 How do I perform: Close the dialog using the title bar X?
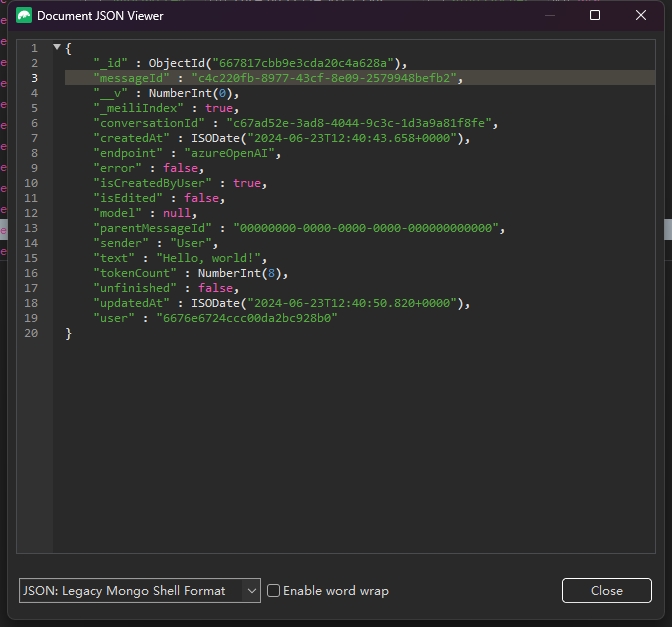pyautogui.click(x=641, y=16)
